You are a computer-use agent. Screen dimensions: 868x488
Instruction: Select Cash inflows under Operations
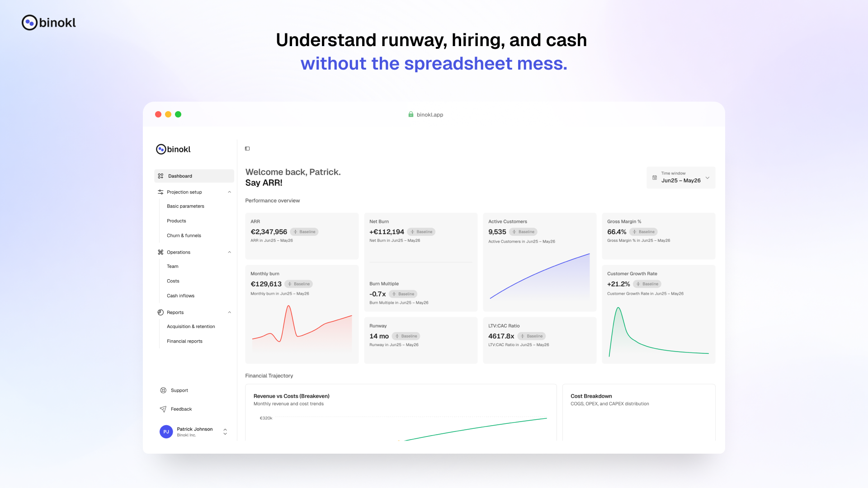180,296
